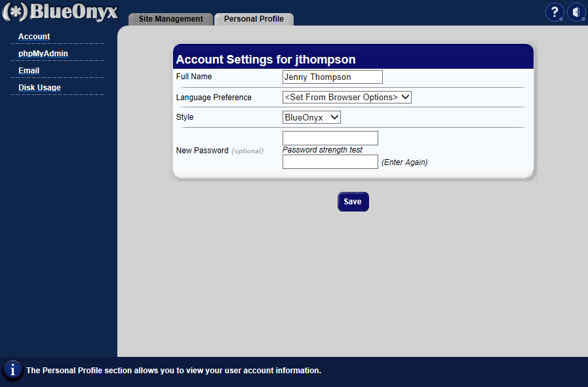
Task: Click the Full Name text field
Action: point(332,77)
